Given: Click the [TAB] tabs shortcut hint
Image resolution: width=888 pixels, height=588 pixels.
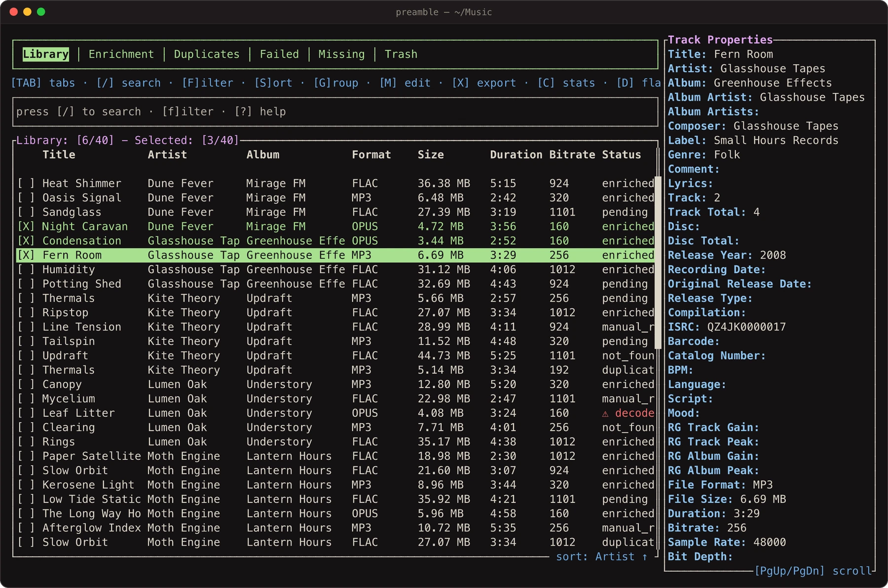Looking at the screenshot, I should (x=43, y=83).
